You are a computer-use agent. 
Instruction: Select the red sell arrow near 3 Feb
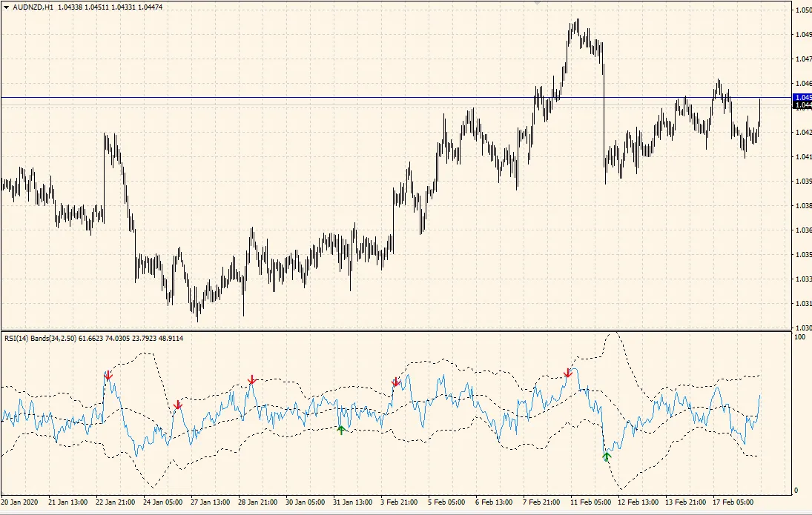[x=395, y=382]
